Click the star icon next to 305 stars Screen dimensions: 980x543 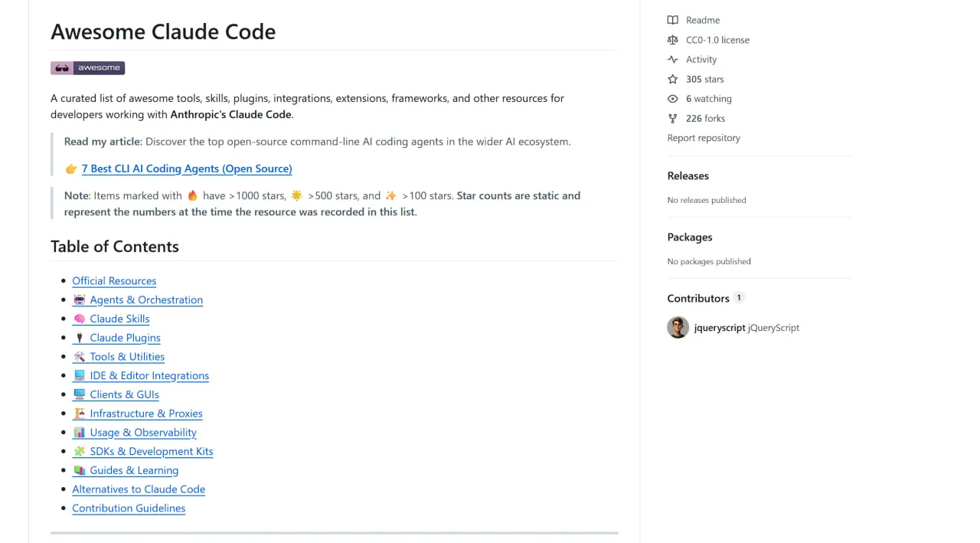tap(672, 79)
